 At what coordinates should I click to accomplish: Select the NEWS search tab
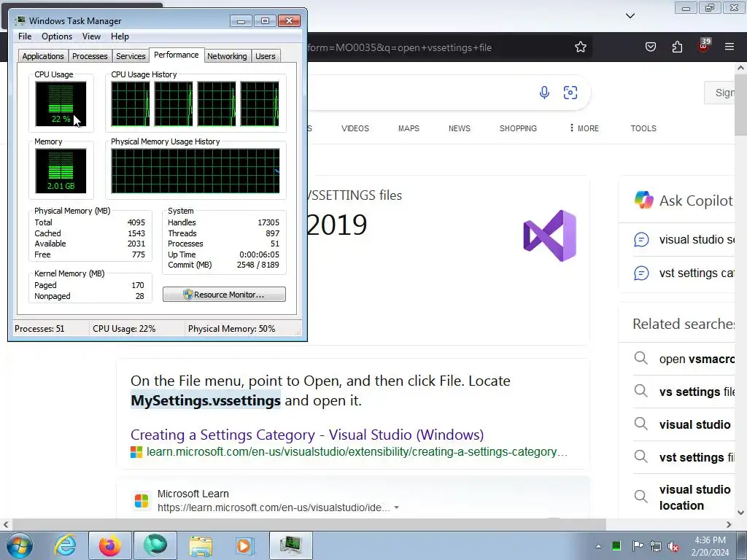tap(460, 128)
